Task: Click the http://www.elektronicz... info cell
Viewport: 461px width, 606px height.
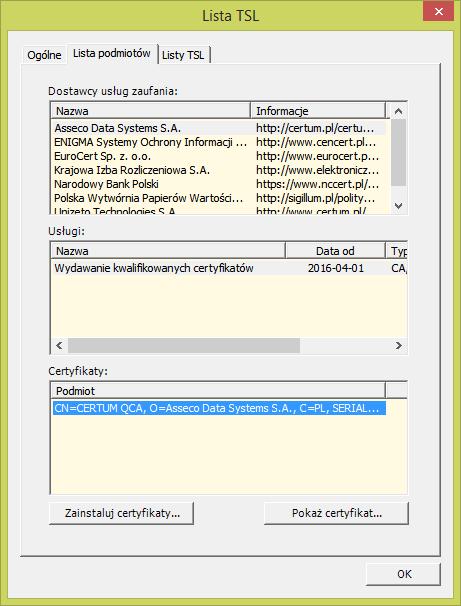Action: pos(318,170)
